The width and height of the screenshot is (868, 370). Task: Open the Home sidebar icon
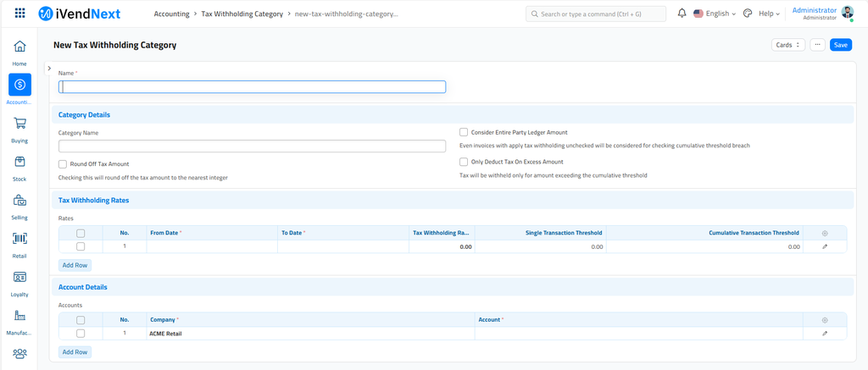point(19,47)
